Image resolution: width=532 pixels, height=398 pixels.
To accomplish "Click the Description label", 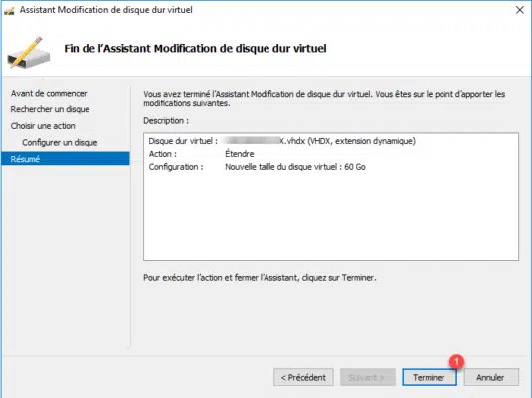I will click(166, 121).
